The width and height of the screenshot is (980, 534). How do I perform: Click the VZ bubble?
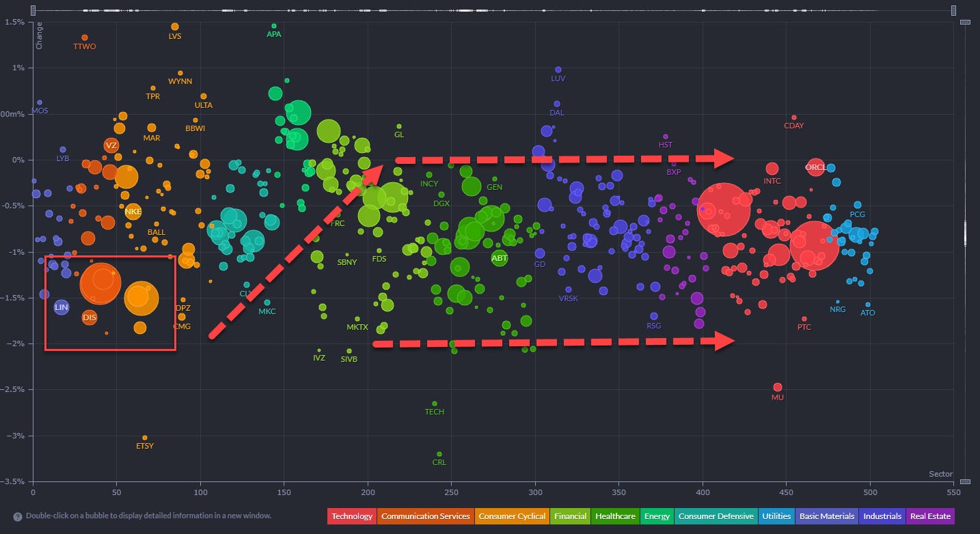(111, 145)
